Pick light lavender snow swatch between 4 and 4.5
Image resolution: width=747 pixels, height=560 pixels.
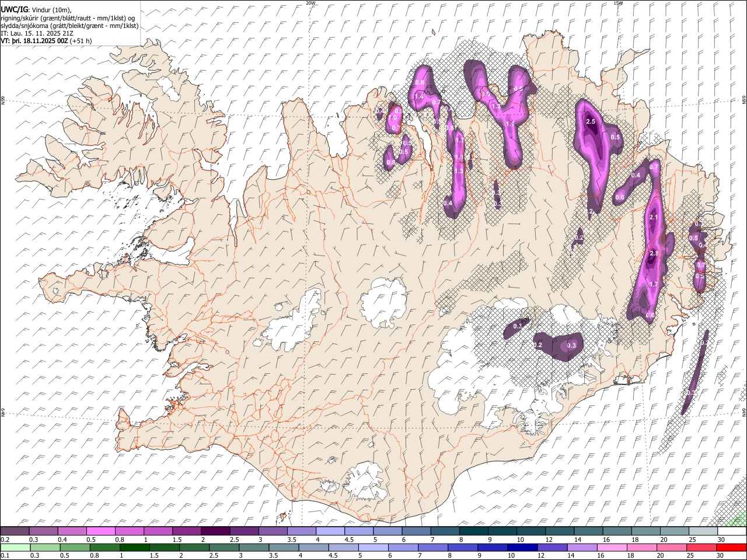329,531
